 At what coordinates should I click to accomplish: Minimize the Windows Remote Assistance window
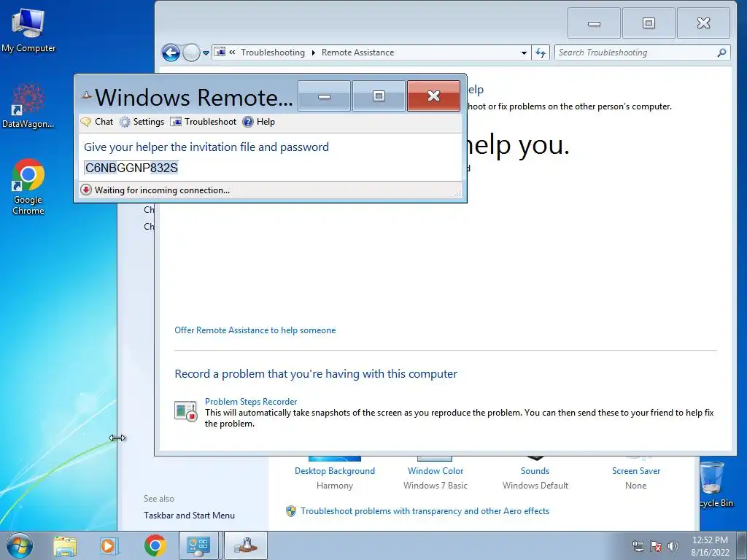point(325,96)
